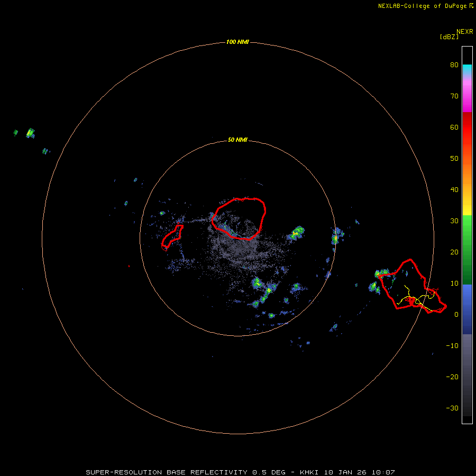Viewport: 476px width, 476px height.
Task: Click the large central red island outline
Action: point(239,218)
